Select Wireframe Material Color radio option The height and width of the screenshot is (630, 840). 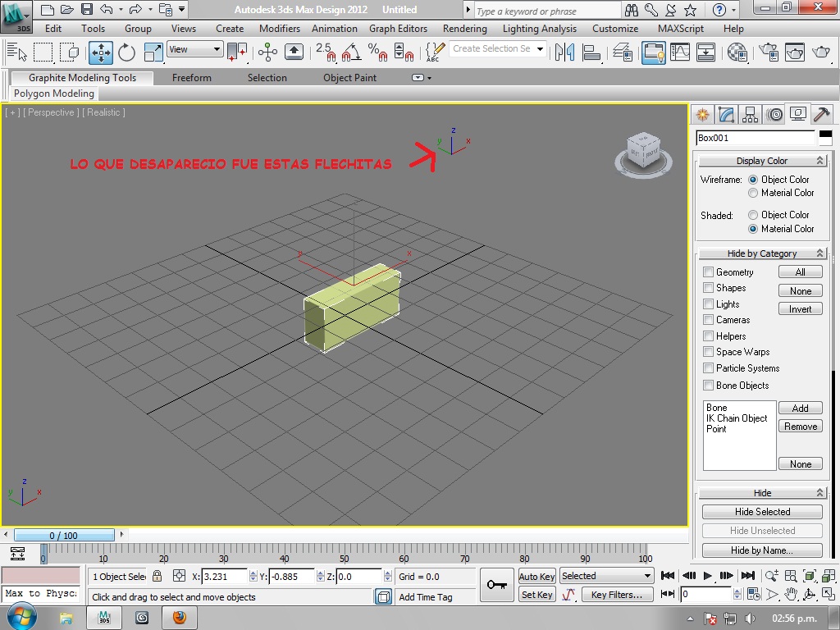click(x=753, y=193)
